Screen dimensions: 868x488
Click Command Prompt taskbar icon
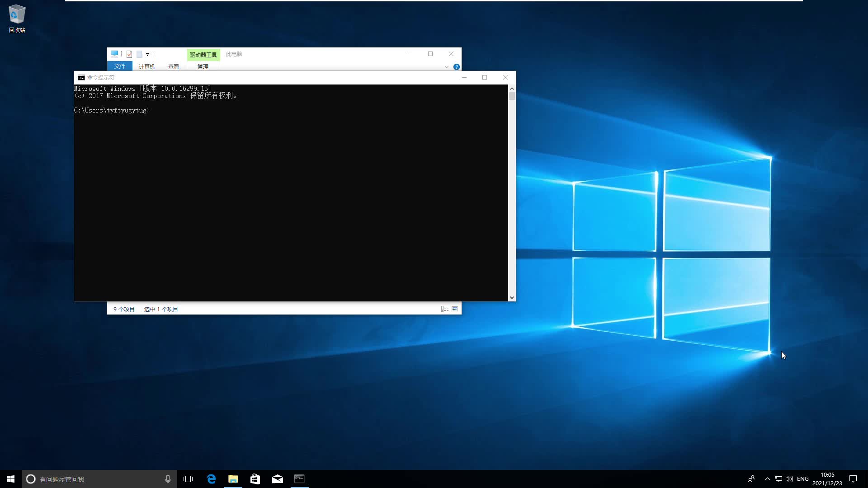(299, 479)
